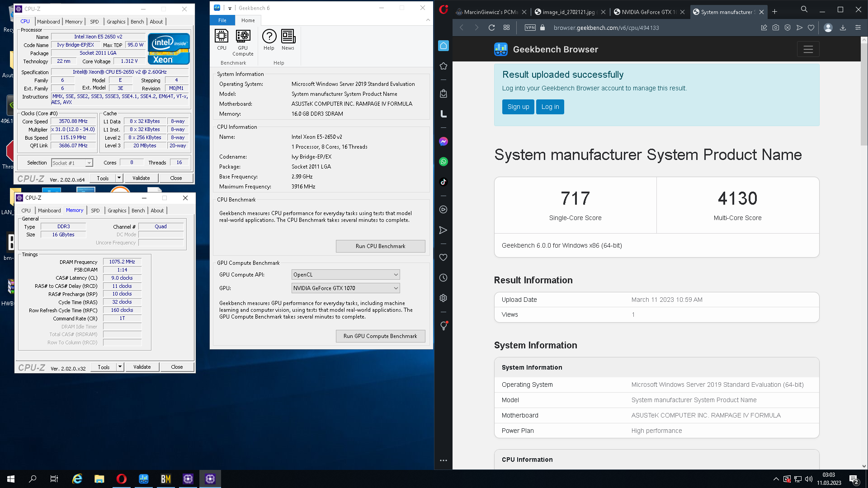This screenshot has width=868, height=488.
Task: Open News icon in Geekbench ribbon
Action: [288, 40]
